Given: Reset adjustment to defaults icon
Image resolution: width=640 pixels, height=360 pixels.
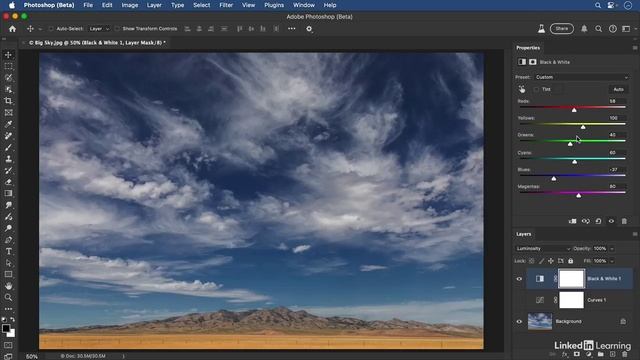Looking at the screenshot, I should click(x=598, y=221).
